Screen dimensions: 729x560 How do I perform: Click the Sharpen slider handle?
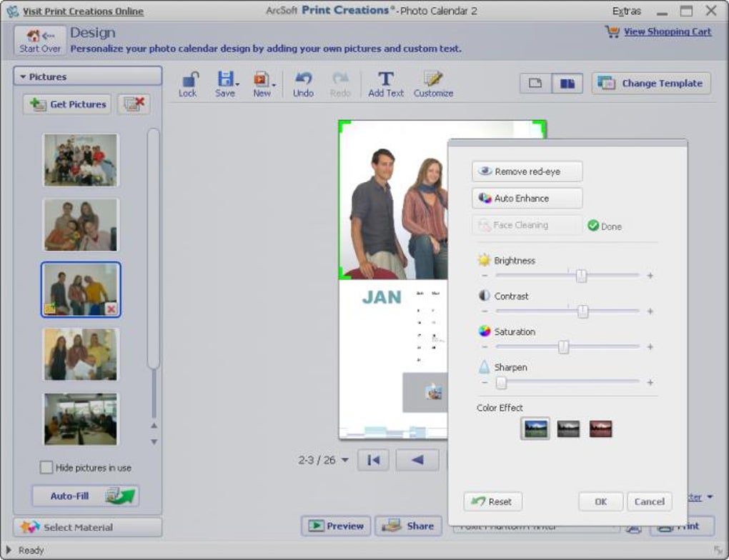tap(501, 382)
